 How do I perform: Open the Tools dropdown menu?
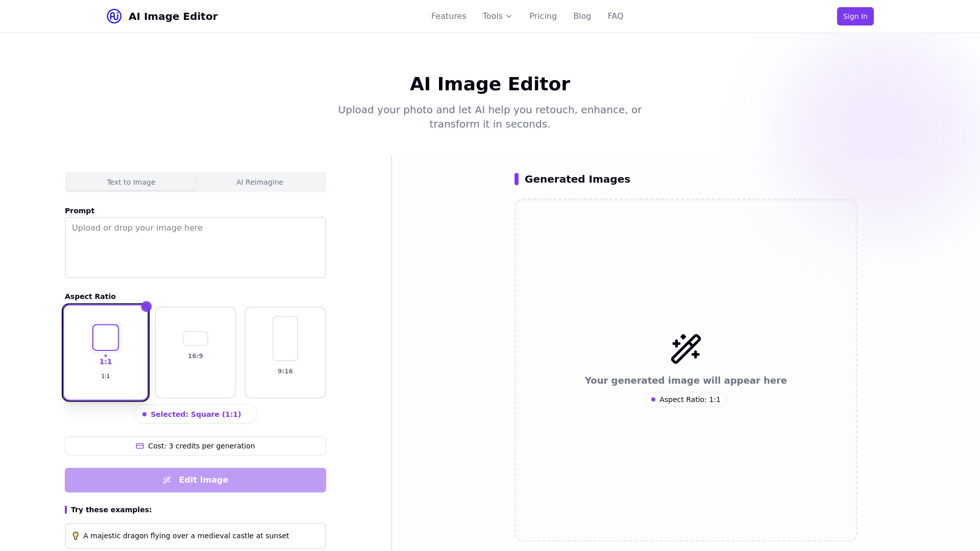[496, 16]
